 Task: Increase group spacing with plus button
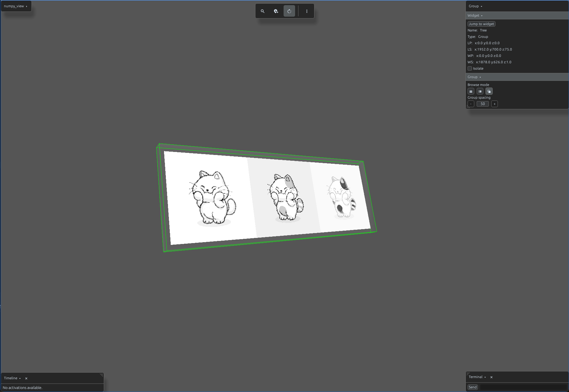coord(495,104)
